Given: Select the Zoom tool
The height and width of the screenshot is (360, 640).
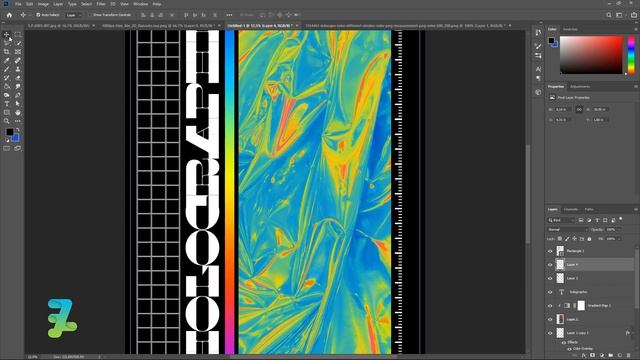Looking at the screenshot, I should coord(7,121).
